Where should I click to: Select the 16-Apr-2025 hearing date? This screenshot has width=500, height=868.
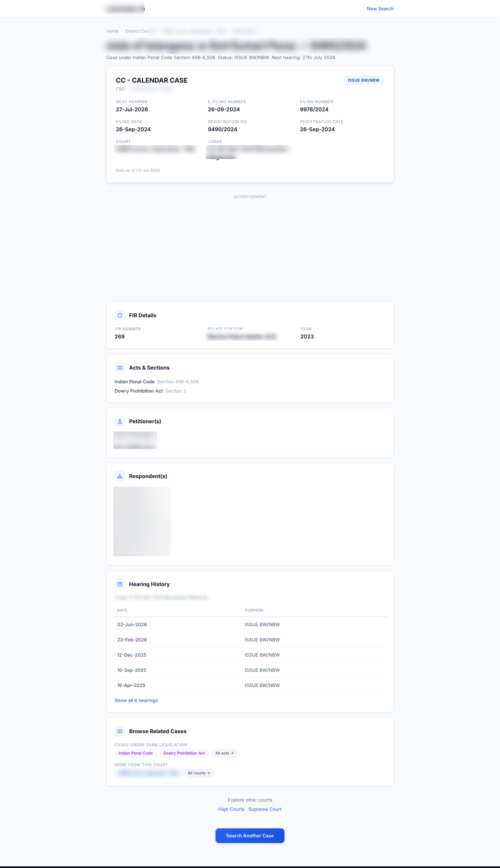pos(131,685)
